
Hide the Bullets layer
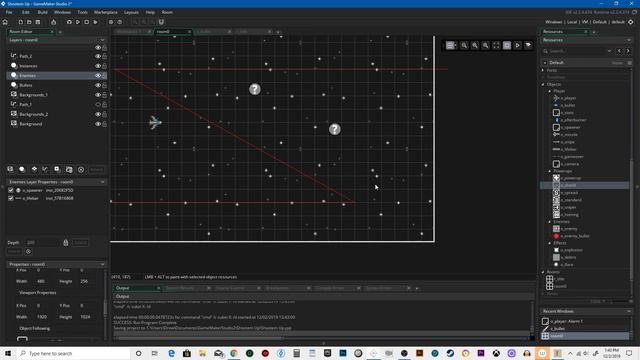(98, 85)
